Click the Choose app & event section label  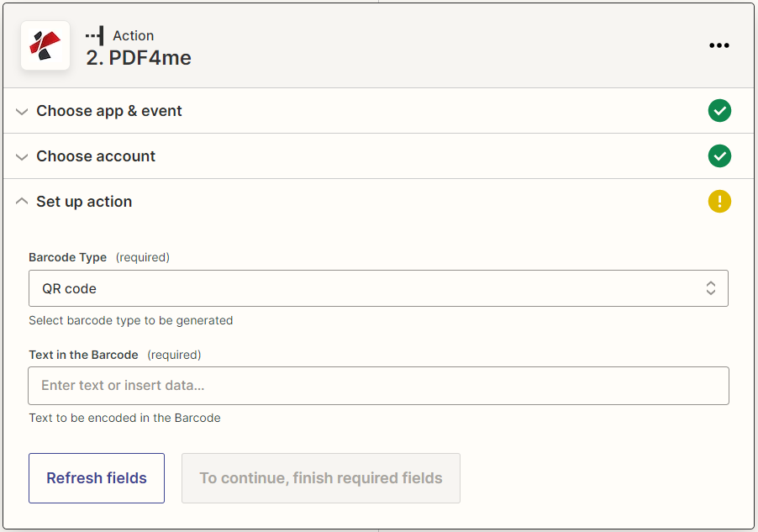click(109, 110)
